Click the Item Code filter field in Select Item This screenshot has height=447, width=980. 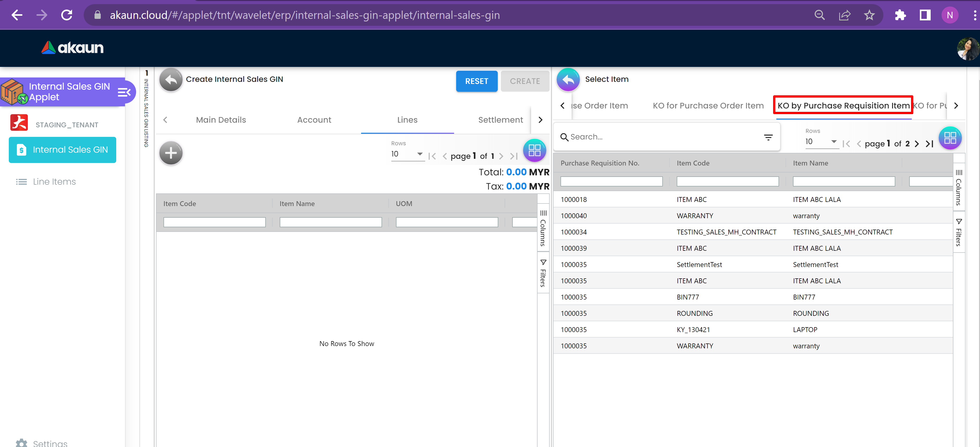[727, 182]
